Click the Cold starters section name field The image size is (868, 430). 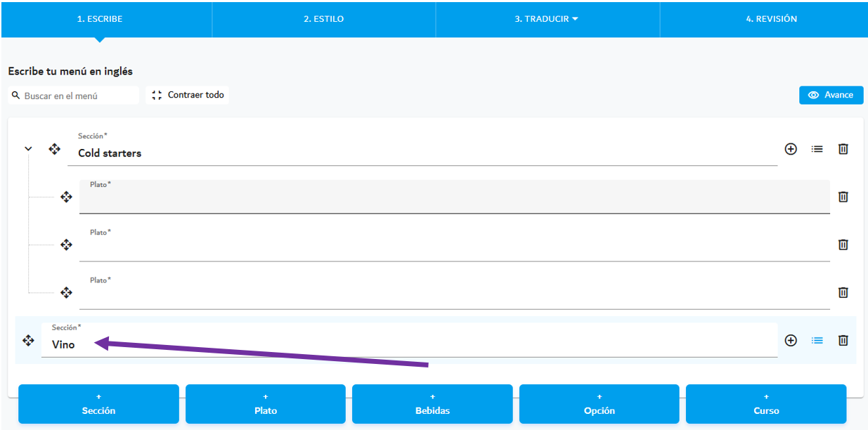(422, 148)
